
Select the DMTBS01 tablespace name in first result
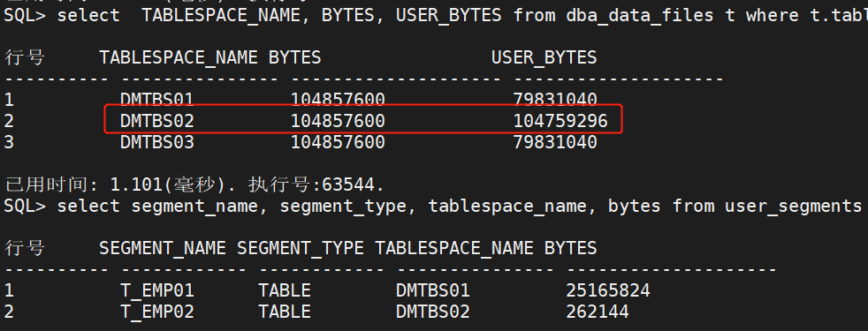pos(157,100)
